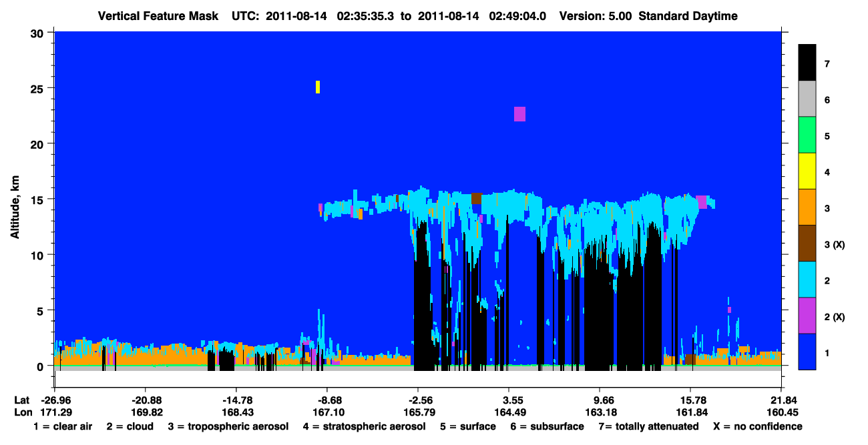Click the color bar label "2 (X)"
868x445 pixels.
point(835,317)
